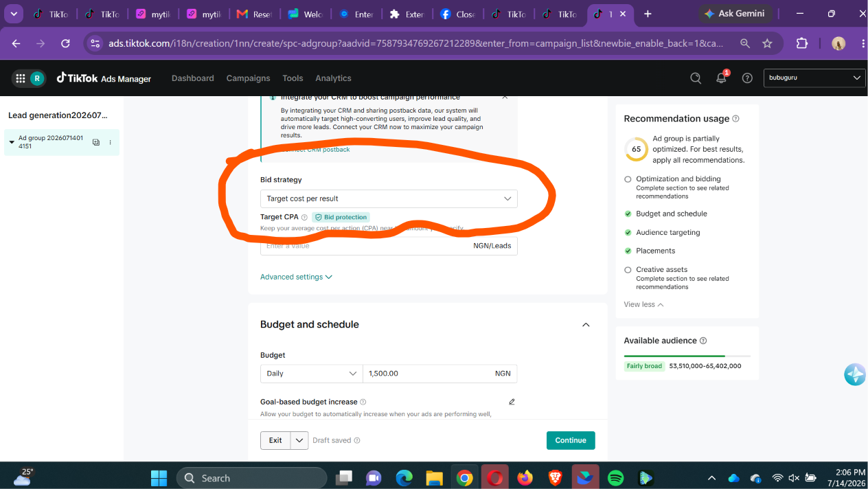
Task: Click Placements green check
Action: tap(628, 251)
